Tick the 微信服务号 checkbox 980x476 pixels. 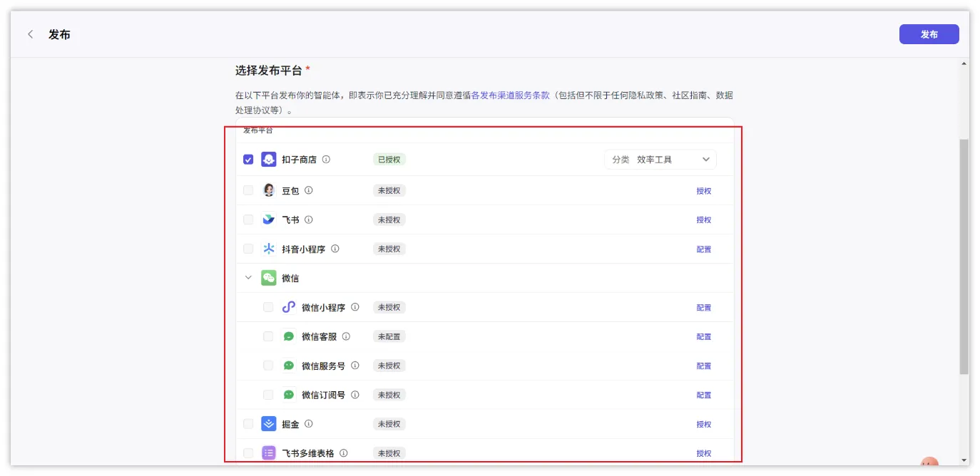point(268,366)
